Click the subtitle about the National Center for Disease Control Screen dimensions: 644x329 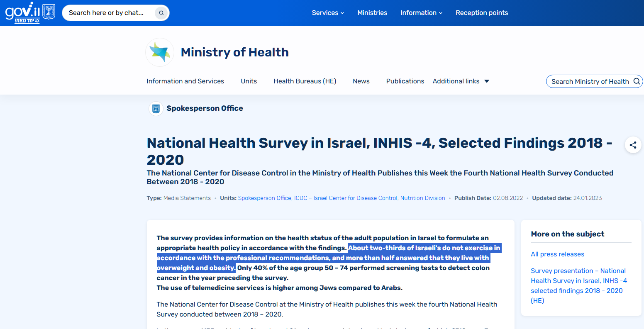point(380,178)
